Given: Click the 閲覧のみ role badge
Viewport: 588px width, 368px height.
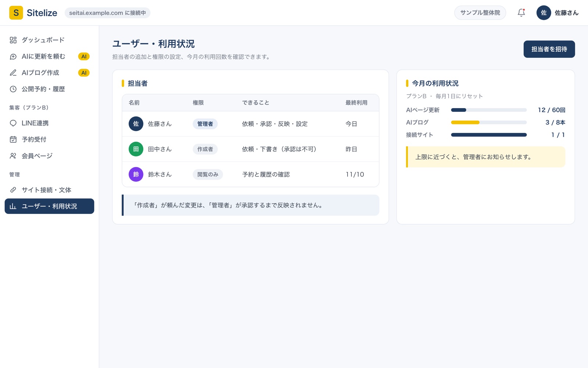Looking at the screenshot, I should point(208,174).
